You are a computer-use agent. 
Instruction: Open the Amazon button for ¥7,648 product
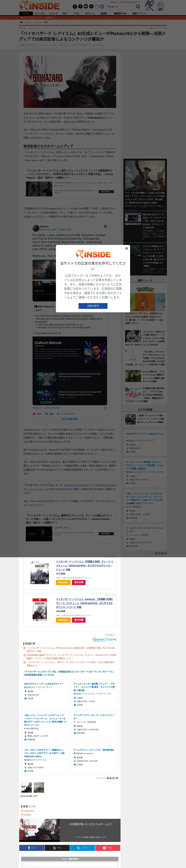tap(63, 582)
